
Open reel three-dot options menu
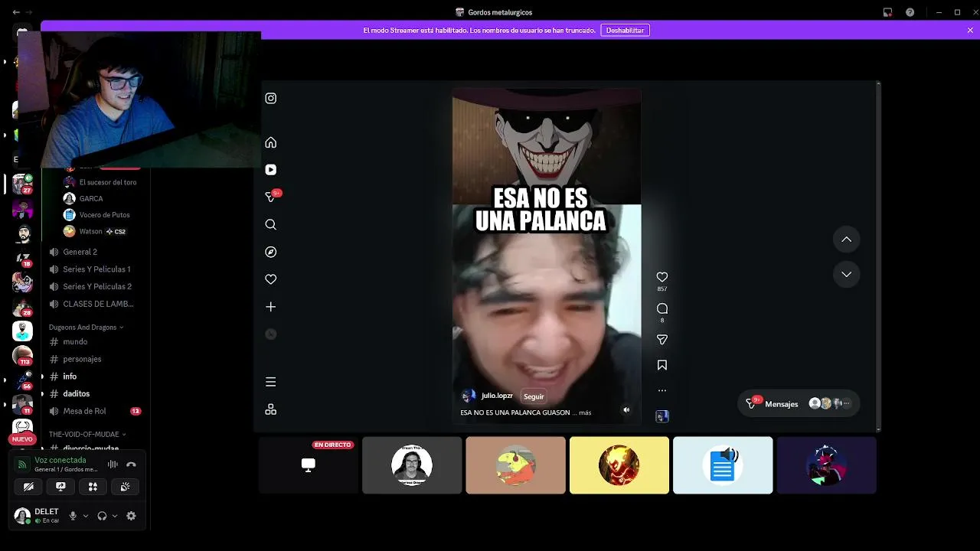click(x=662, y=390)
